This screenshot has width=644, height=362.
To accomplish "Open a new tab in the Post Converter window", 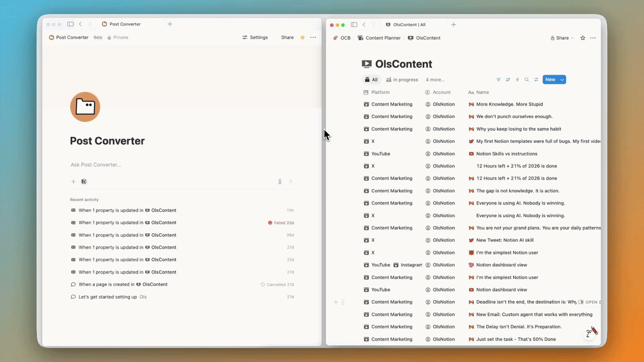I will (170, 24).
